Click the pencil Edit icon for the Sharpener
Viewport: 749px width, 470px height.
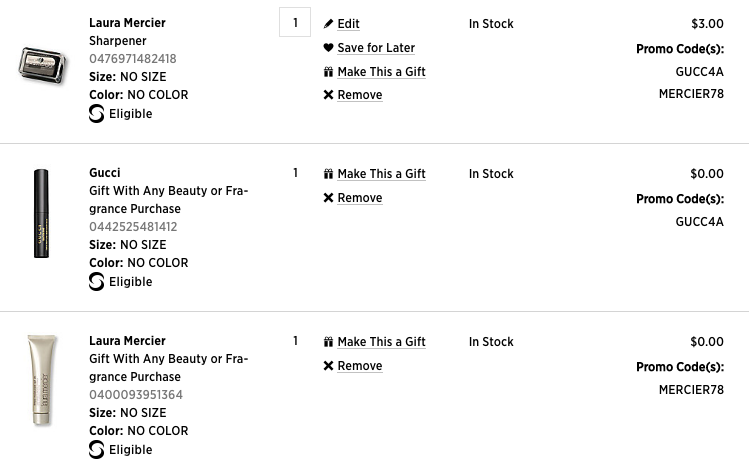[328, 23]
